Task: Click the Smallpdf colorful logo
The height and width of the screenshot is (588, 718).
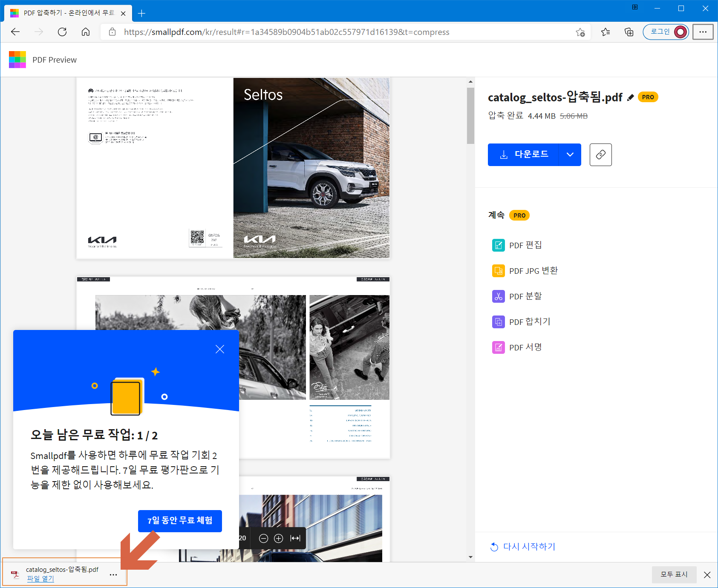Action: 17,60
